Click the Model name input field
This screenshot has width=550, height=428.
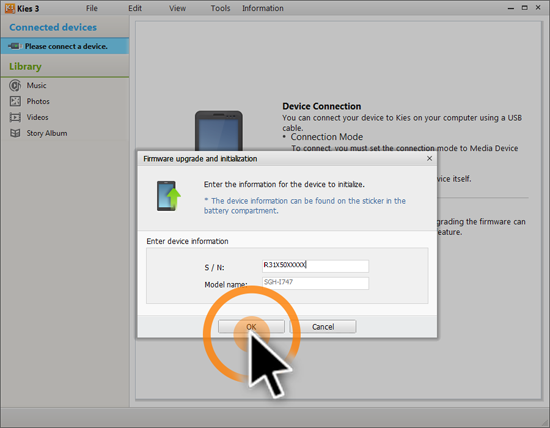[x=315, y=283]
